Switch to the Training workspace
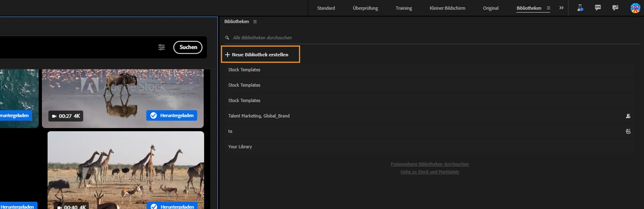The image size is (644, 209). pos(404,8)
